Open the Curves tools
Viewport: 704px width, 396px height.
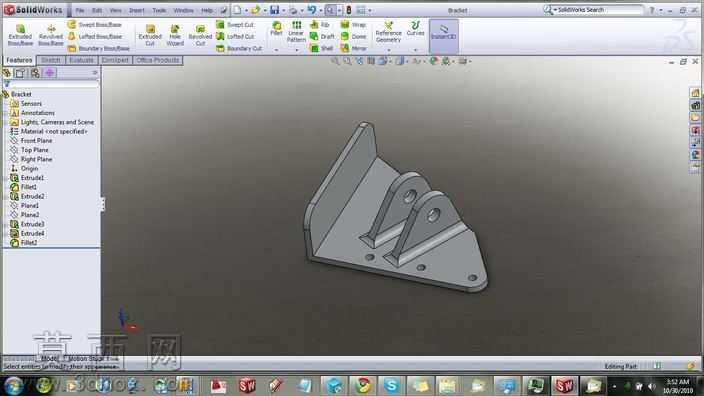pos(415,28)
